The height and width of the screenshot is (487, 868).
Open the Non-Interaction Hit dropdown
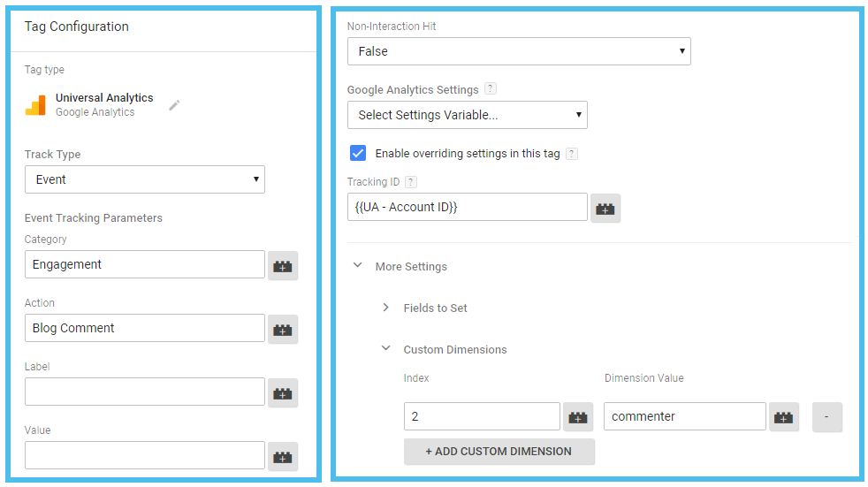click(x=519, y=51)
